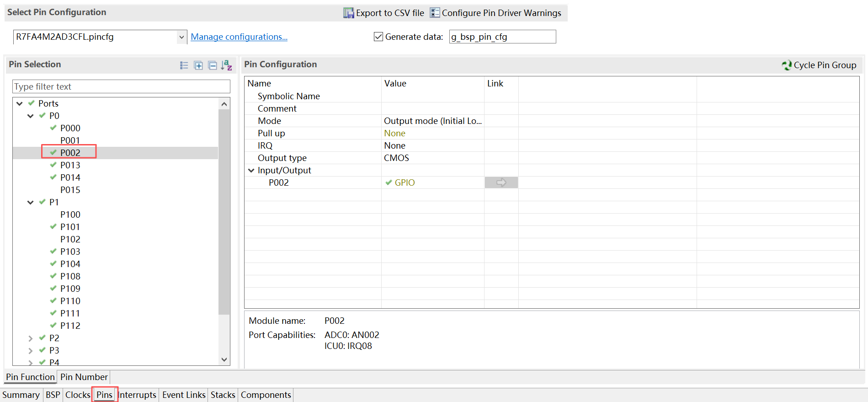Open the Pin Number tab
Image resolution: width=868 pixels, height=402 pixels.
click(84, 377)
